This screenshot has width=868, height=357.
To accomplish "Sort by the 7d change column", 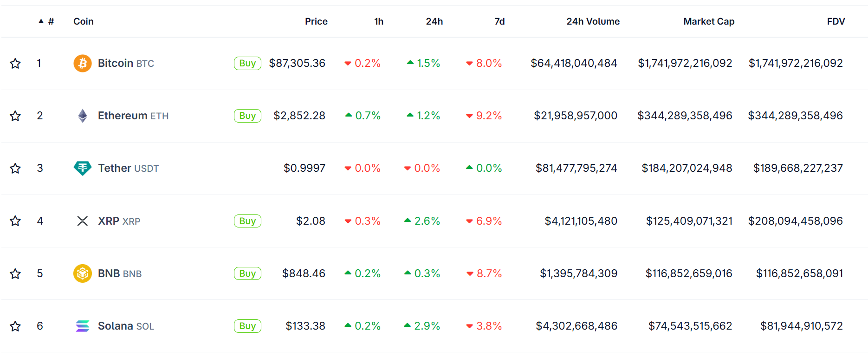I will (500, 21).
